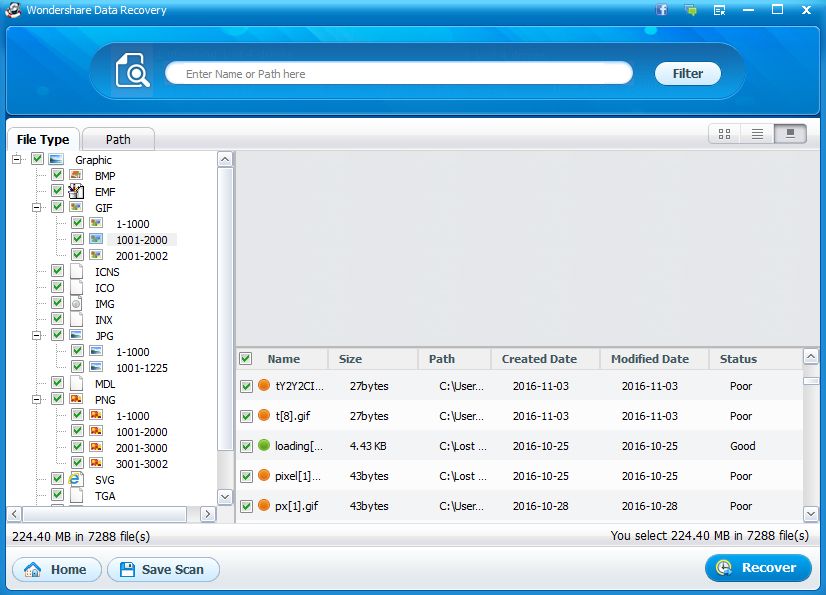
Task: Click the feedback chat icon in title bar
Action: pyautogui.click(x=690, y=10)
